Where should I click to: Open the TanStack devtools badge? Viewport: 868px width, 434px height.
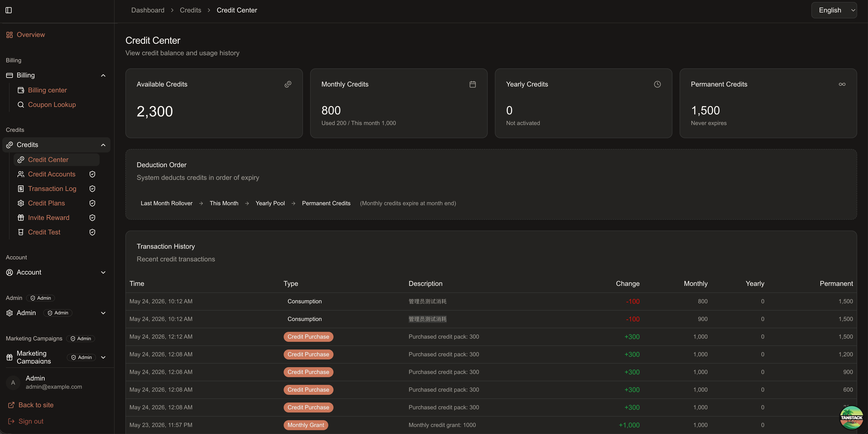click(851, 417)
